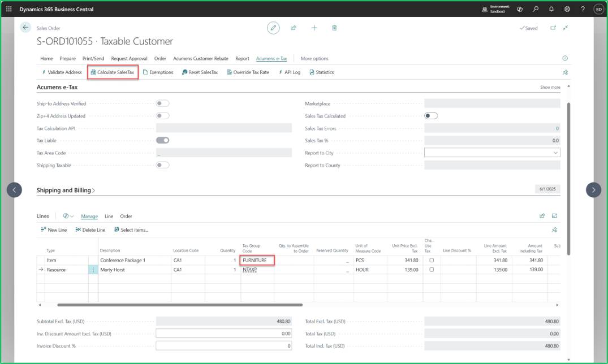Open the BD user account avatar

coord(599,9)
